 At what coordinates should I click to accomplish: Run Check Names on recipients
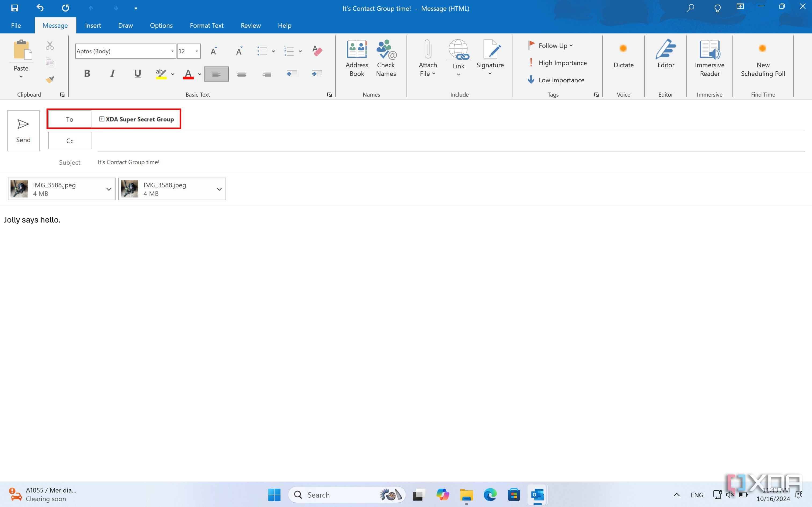coord(386,59)
